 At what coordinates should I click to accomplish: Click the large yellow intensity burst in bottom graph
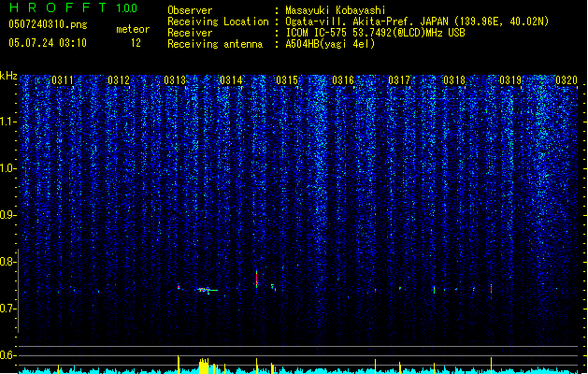point(204,366)
